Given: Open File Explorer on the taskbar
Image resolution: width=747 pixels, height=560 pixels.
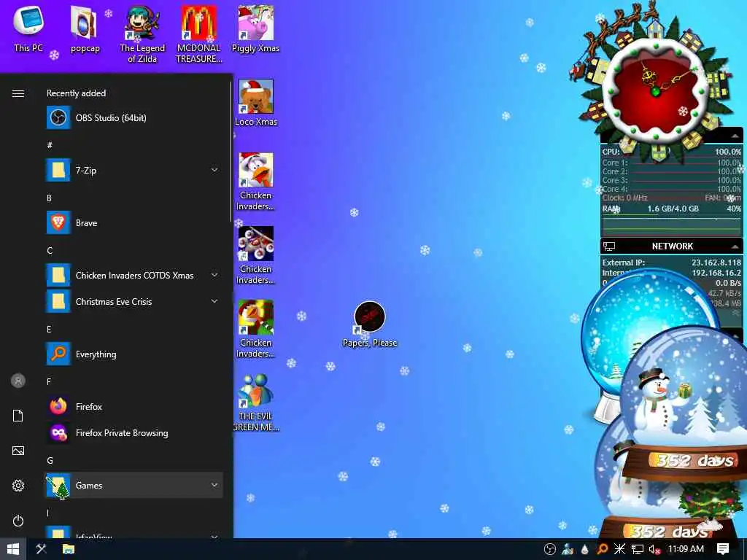Looking at the screenshot, I should click(69, 549).
